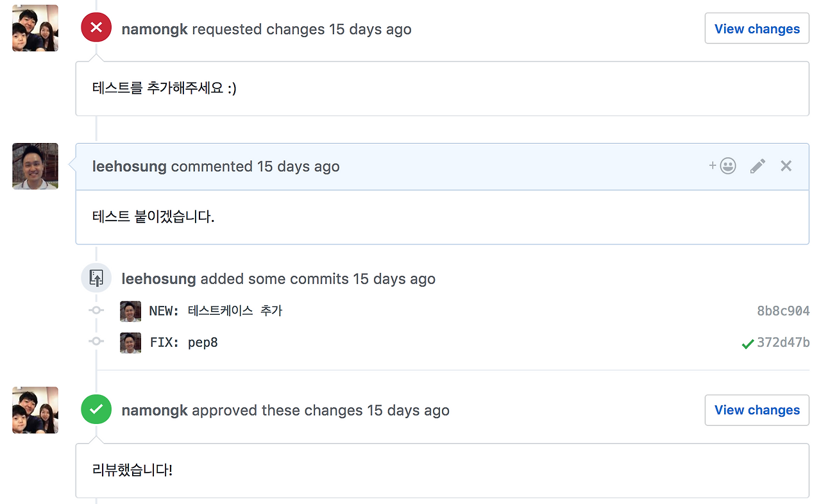
Task: Click namongk's avatar beside the requested changes review
Action: tap(35, 28)
